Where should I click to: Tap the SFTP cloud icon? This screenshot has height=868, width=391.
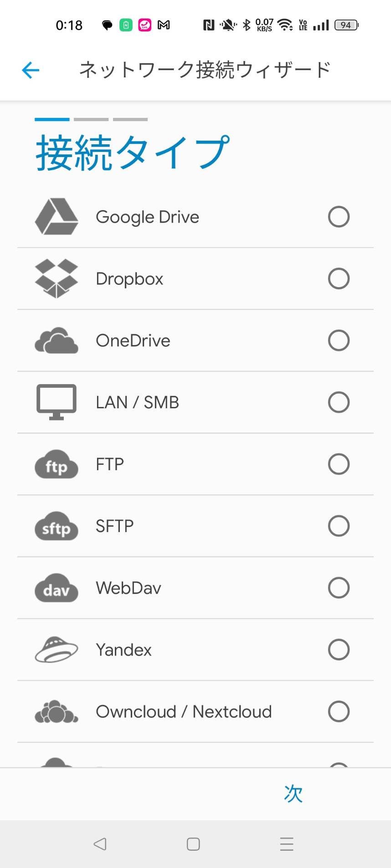click(x=57, y=526)
